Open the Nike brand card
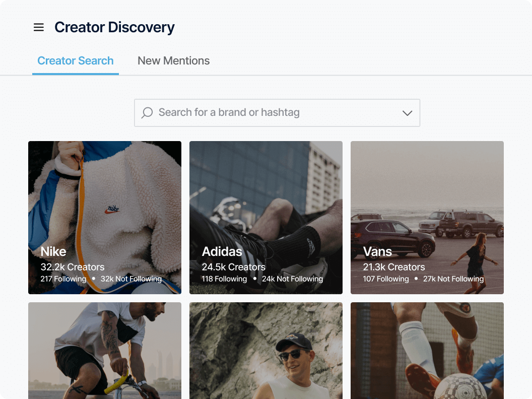 [x=104, y=218]
